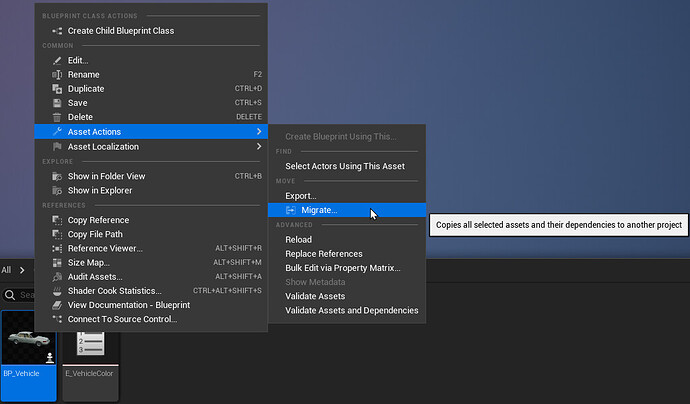Select Replace References in Advanced section

coord(323,254)
